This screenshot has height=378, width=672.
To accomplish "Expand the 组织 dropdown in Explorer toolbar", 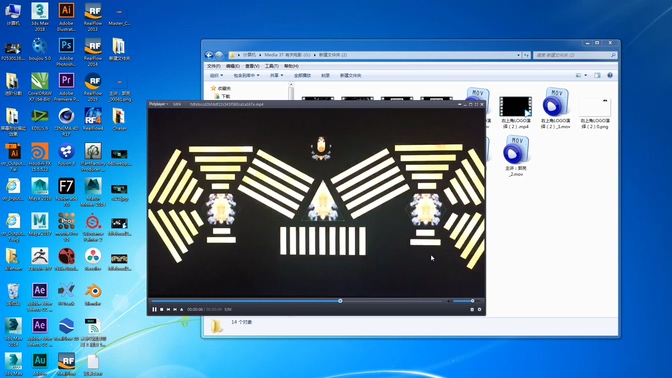I will click(216, 75).
